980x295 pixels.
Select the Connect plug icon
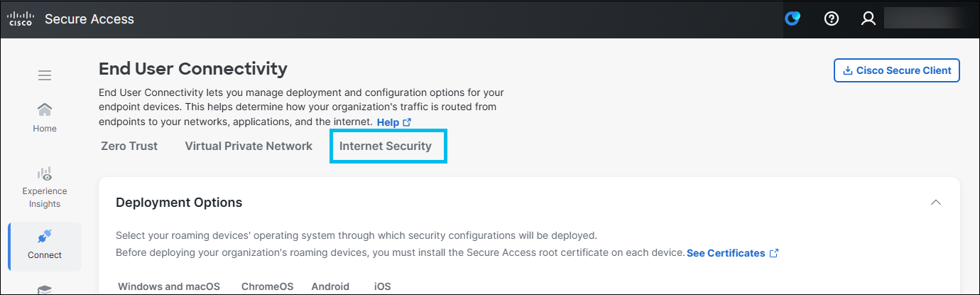pyautogui.click(x=45, y=237)
